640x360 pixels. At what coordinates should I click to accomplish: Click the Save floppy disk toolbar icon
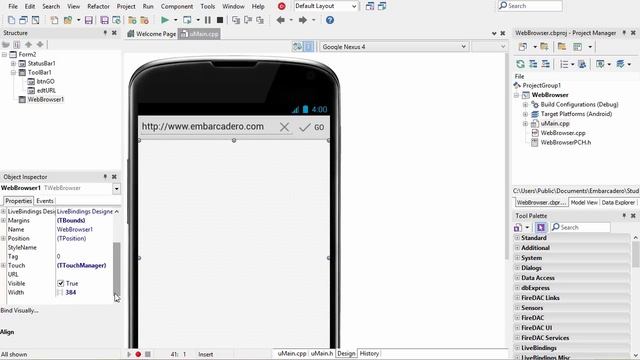89,20
